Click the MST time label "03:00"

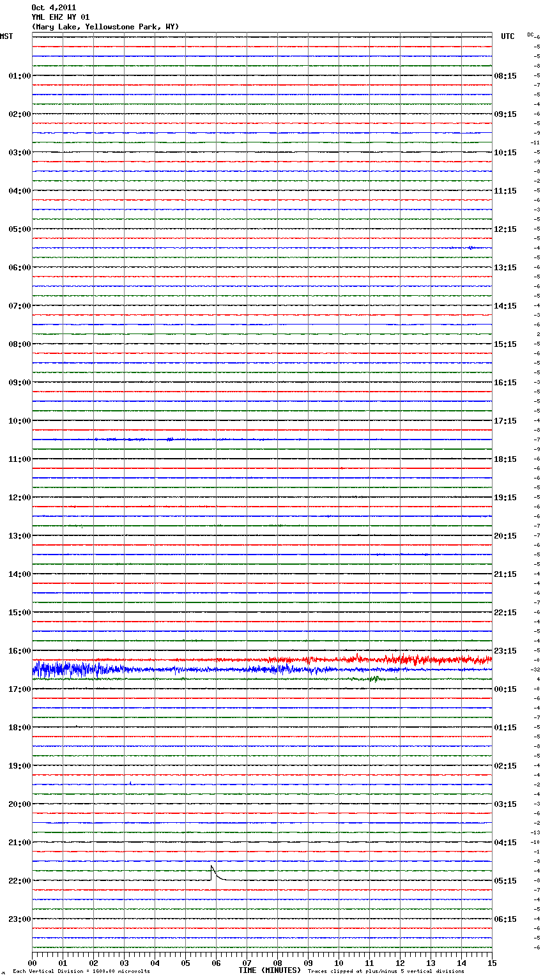click(x=20, y=153)
